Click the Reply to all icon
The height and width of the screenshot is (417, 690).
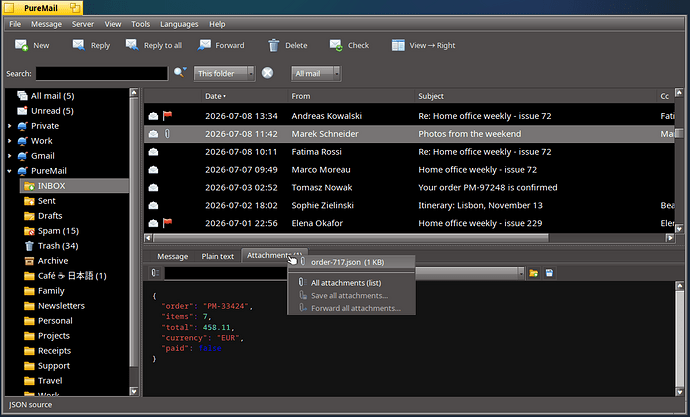click(132, 45)
